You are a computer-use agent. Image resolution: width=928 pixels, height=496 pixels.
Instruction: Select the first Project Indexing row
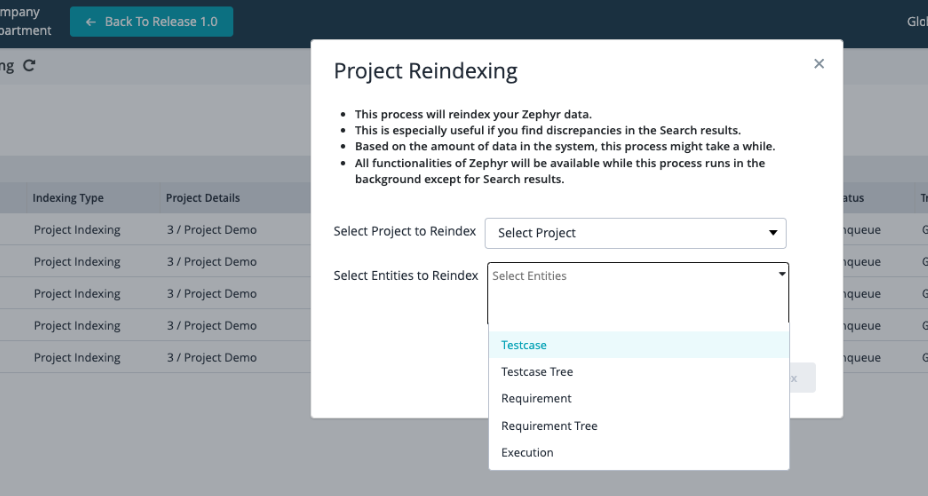77,230
